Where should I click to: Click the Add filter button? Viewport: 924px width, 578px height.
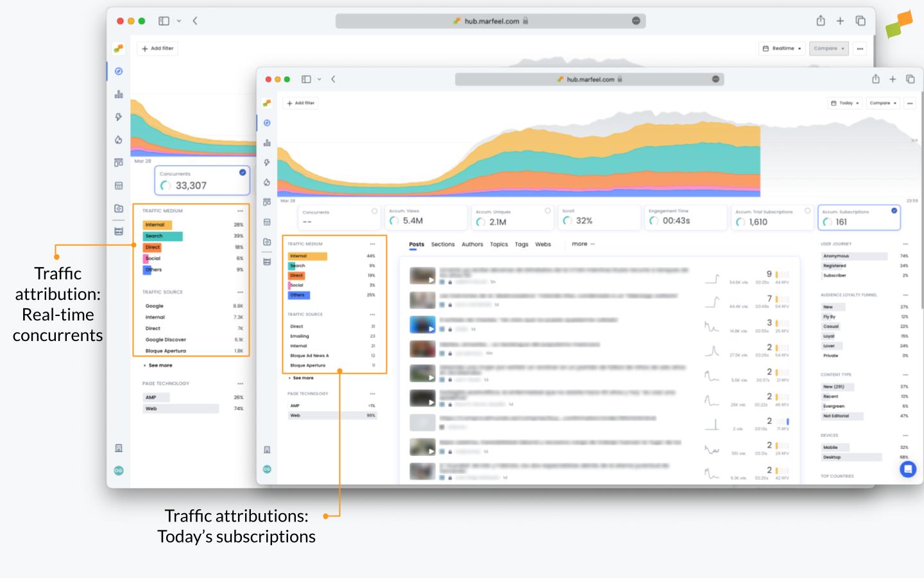pos(300,103)
